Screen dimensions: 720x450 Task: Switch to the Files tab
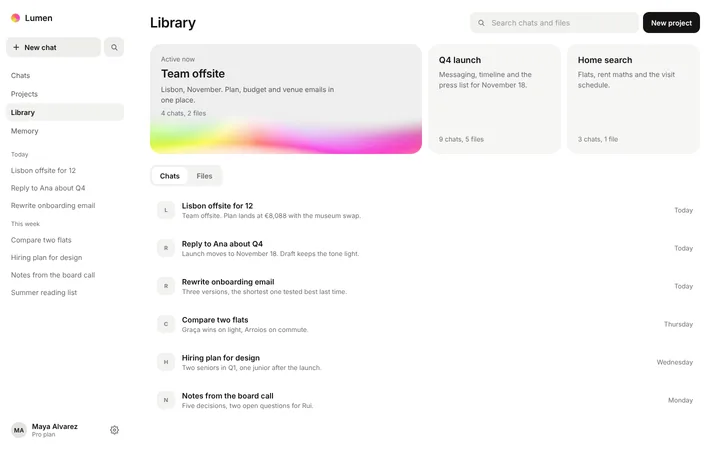204,176
